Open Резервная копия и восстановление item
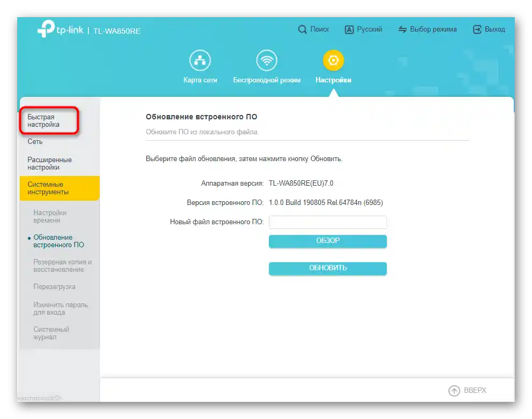Viewport: 532px width, 419px height. click(63, 266)
